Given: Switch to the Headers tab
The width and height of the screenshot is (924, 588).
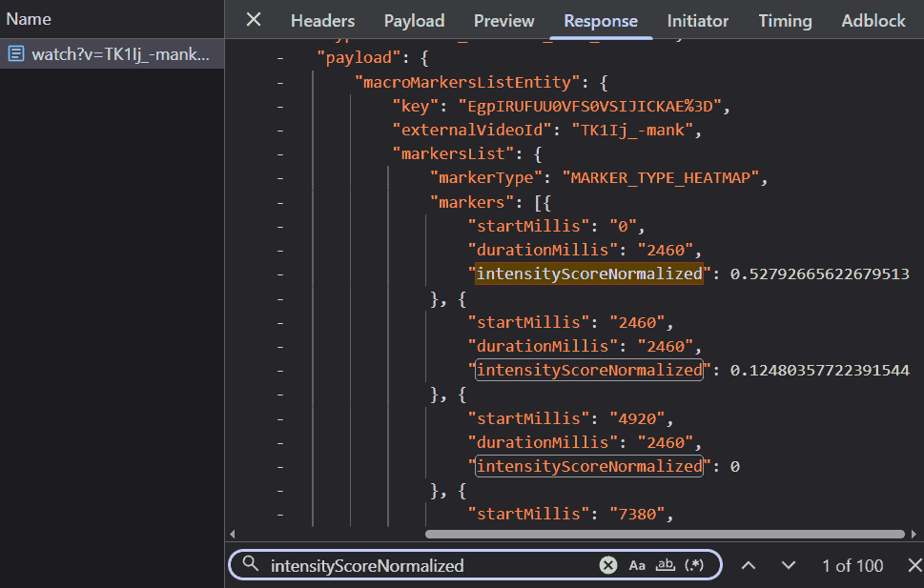Looking at the screenshot, I should pos(322,20).
